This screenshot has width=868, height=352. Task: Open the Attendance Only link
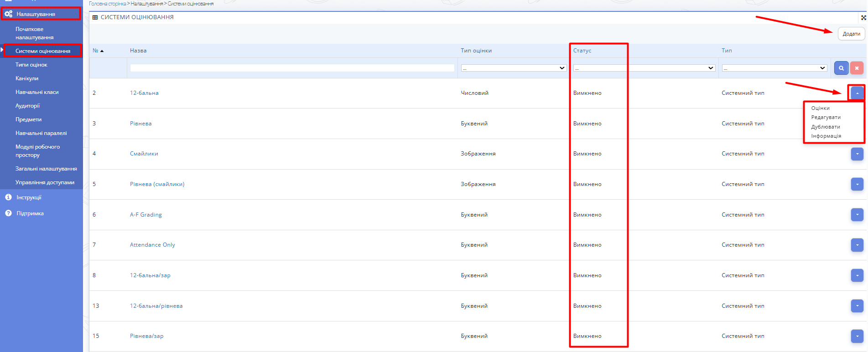click(x=152, y=245)
